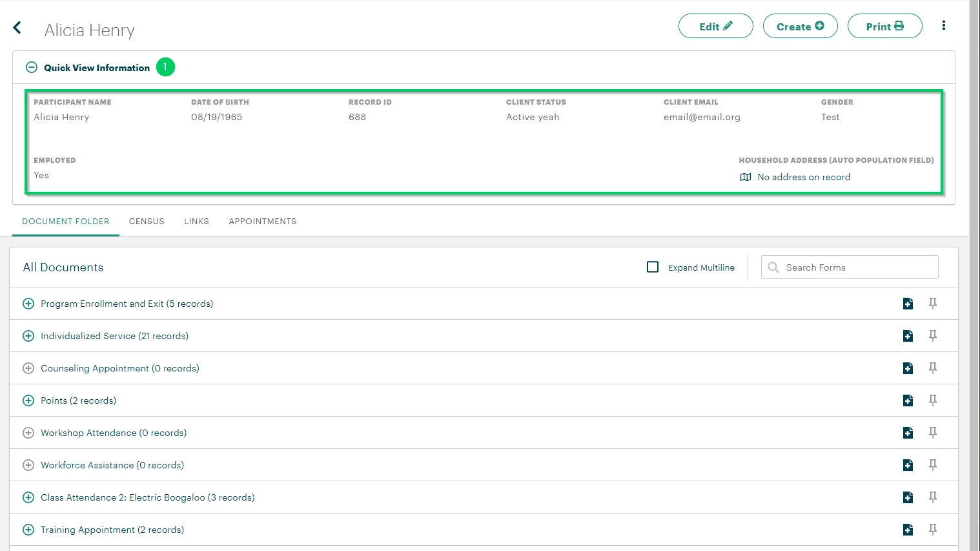Image resolution: width=980 pixels, height=551 pixels.
Task: Pin the Training Appointment form
Action: (x=933, y=529)
